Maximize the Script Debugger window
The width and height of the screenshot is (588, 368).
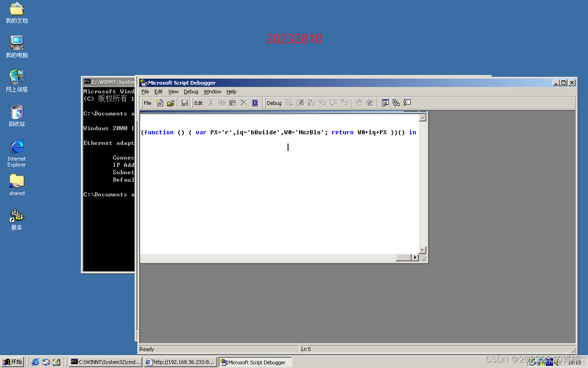[564, 83]
